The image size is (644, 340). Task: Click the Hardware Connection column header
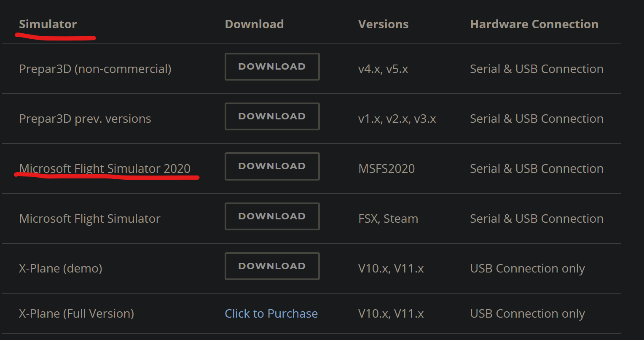534,24
